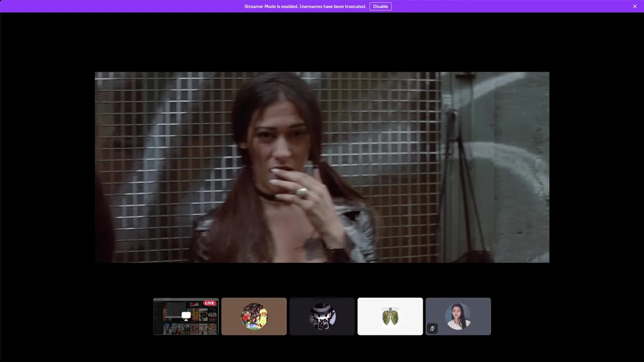Click the muted microphone icon on the last tile
This screenshot has width=644, height=362.
point(432,328)
